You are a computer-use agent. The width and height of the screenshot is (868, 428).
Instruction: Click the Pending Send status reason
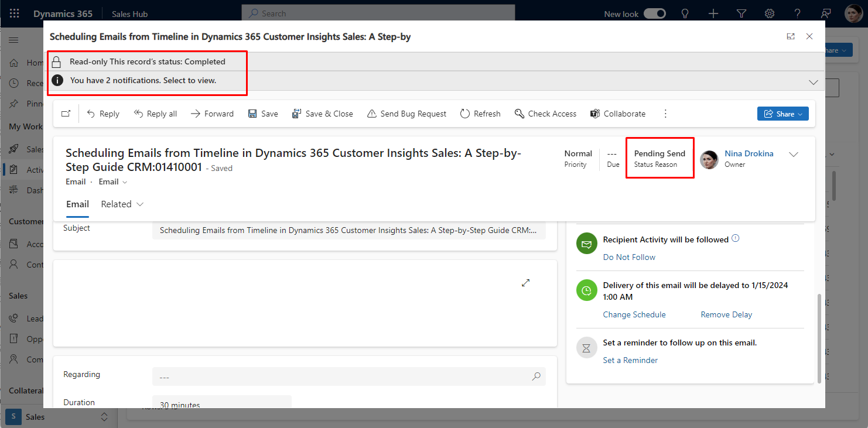click(659, 153)
